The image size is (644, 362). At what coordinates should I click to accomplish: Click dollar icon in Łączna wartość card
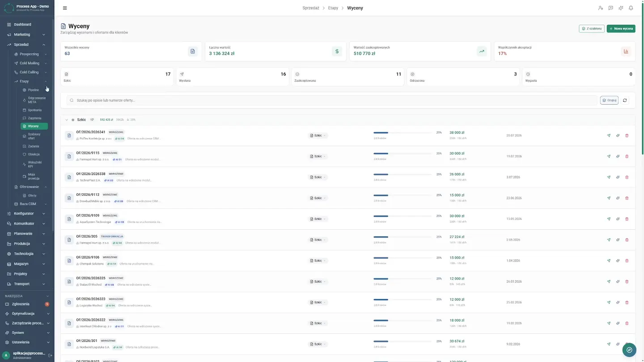[x=337, y=51]
